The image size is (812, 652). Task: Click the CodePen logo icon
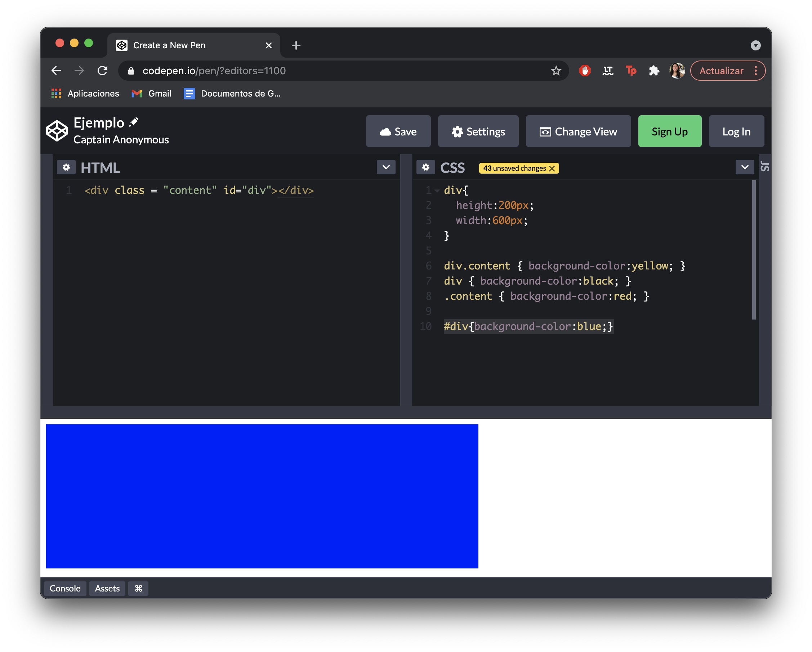57,131
